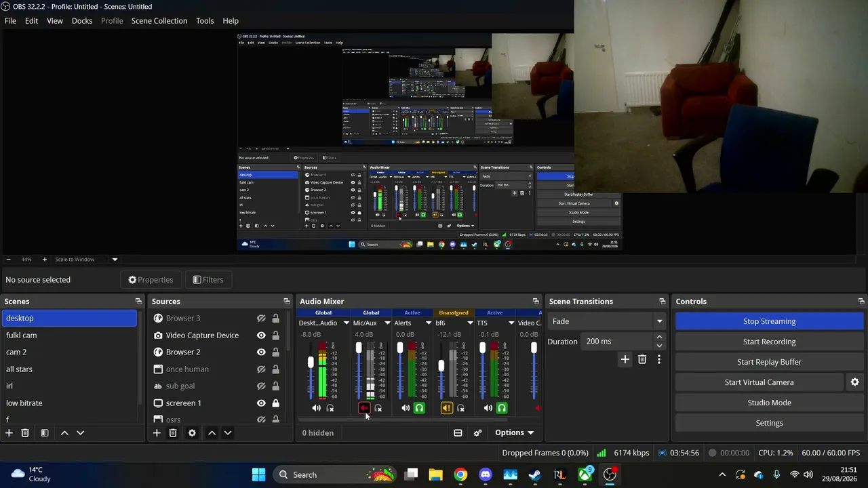Increase transition duration with up arrow
868x488 pixels.
[659, 338]
